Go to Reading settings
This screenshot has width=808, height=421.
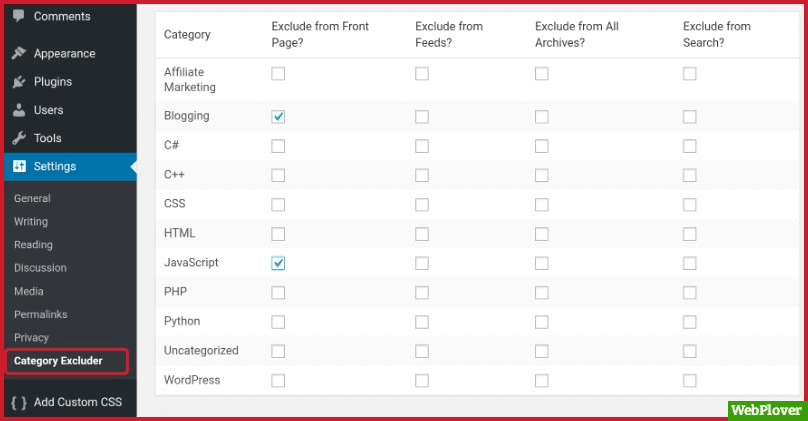pos(33,244)
